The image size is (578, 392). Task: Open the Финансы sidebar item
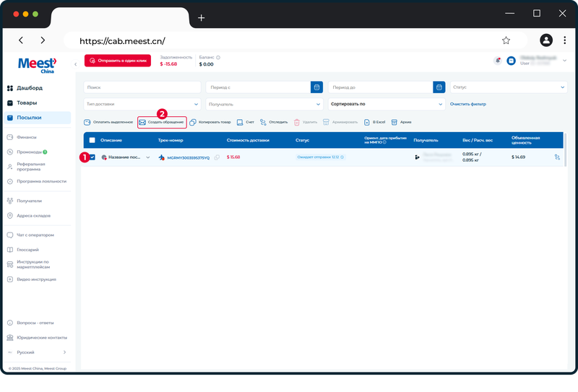22,137
